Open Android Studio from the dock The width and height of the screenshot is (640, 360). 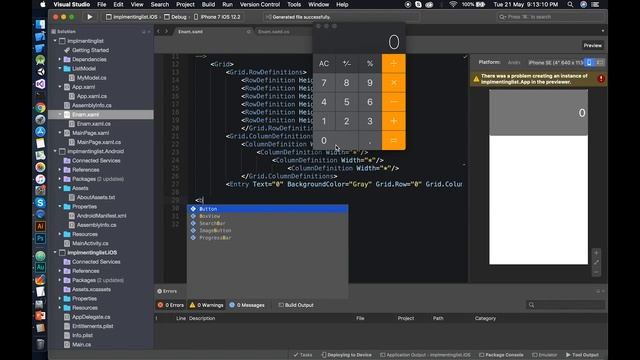tap(40, 60)
